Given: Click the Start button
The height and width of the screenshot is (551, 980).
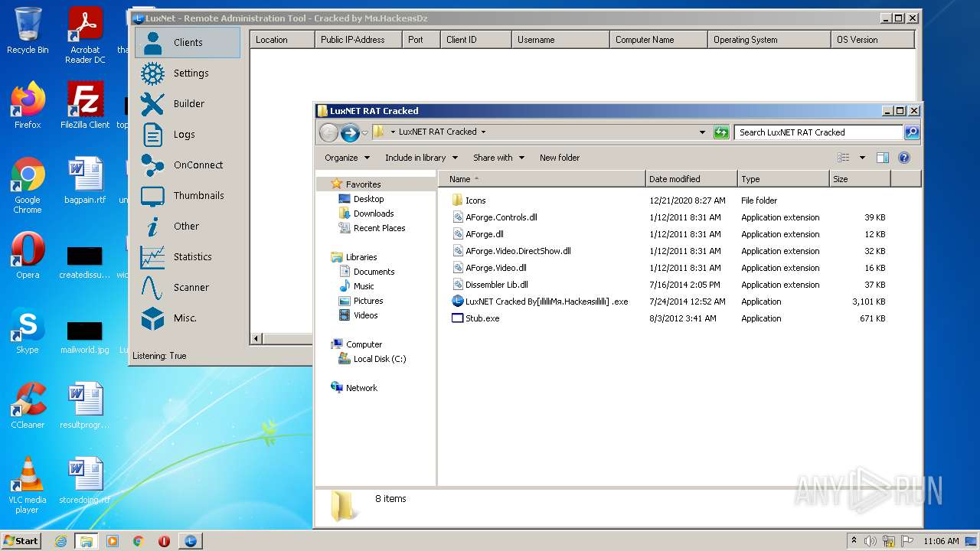Looking at the screenshot, I should point(21,541).
